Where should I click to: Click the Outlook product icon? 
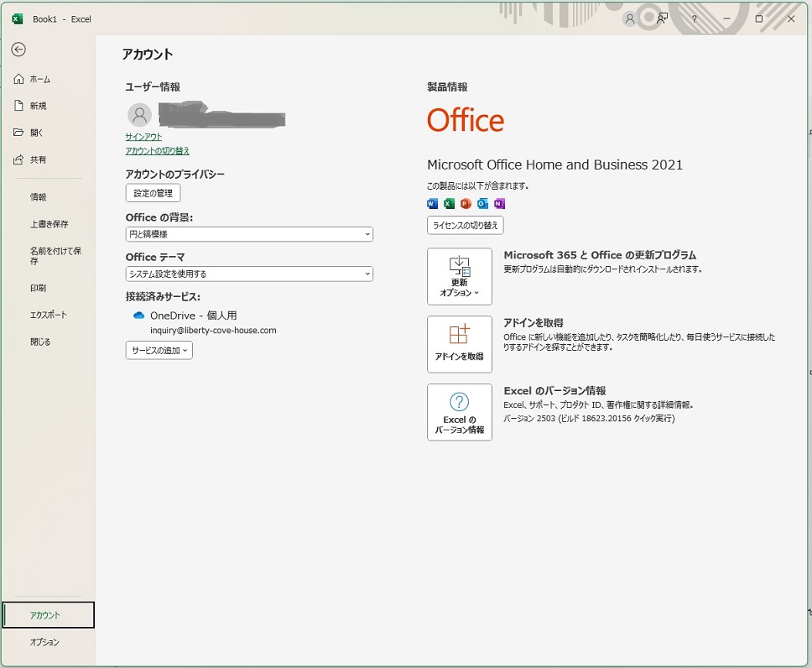pos(482,204)
